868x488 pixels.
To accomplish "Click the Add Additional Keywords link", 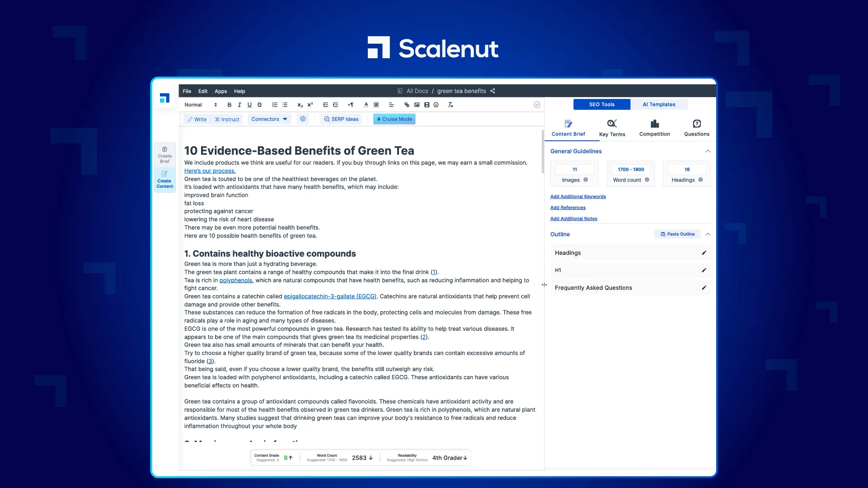I will pyautogui.click(x=578, y=197).
